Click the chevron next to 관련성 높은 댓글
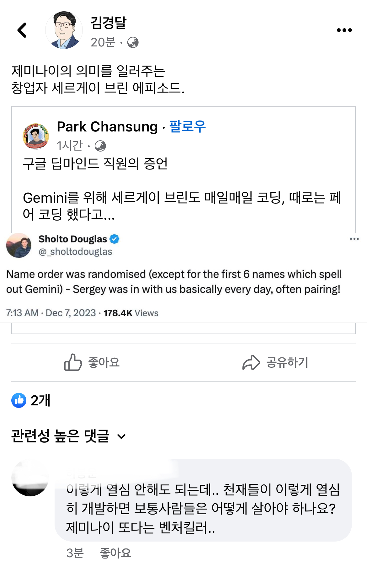The image size is (367, 588). pos(121,436)
